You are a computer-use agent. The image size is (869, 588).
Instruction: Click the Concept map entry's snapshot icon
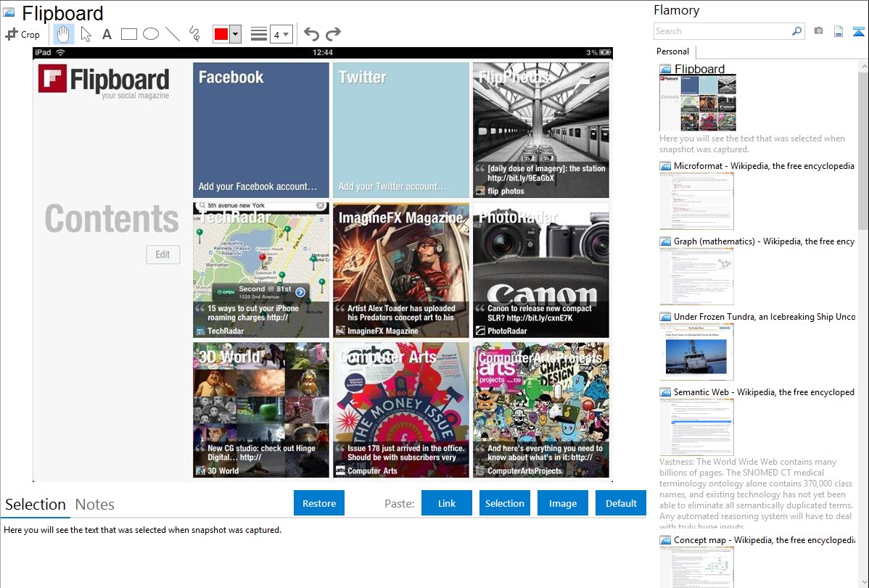pyautogui.click(x=665, y=539)
